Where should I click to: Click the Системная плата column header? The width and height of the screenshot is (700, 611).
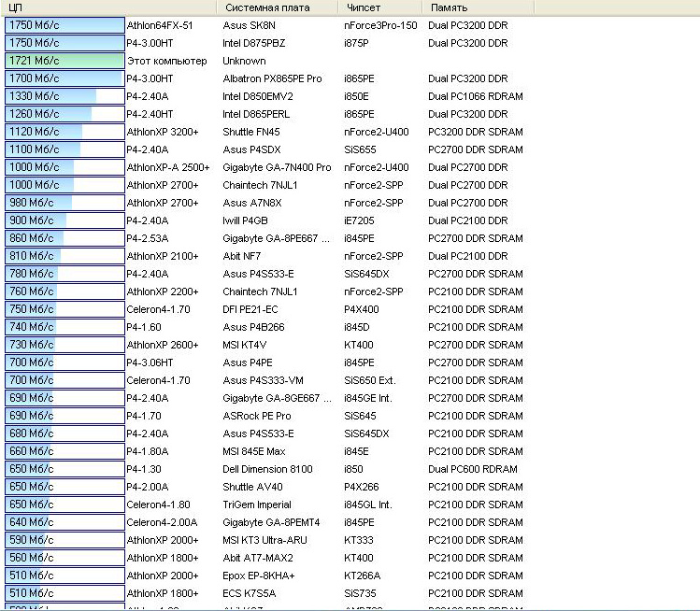278,7
